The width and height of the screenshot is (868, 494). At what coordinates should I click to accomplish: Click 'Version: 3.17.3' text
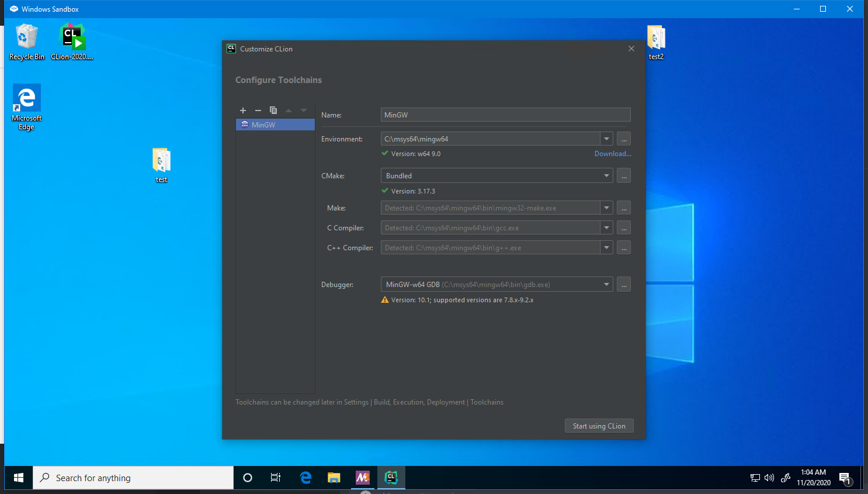click(413, 191)
